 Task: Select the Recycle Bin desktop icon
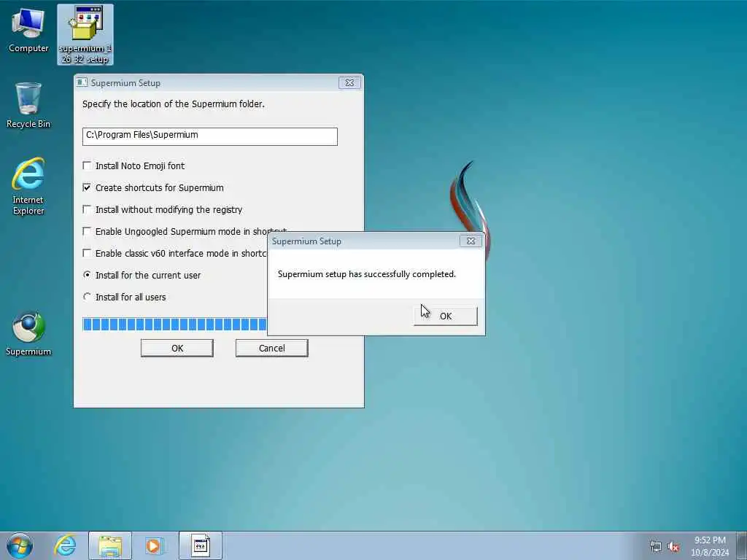coord(28,106)
